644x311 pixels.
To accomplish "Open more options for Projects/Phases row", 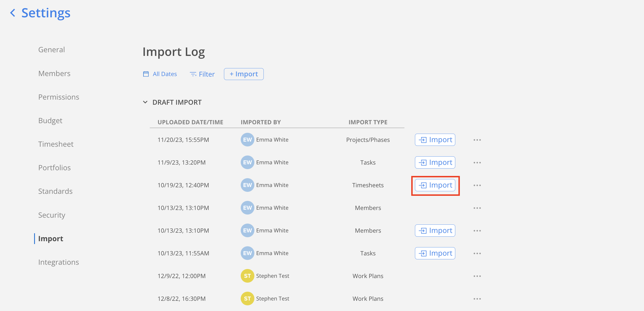I will pyautogui.click(x=477, y=140).
